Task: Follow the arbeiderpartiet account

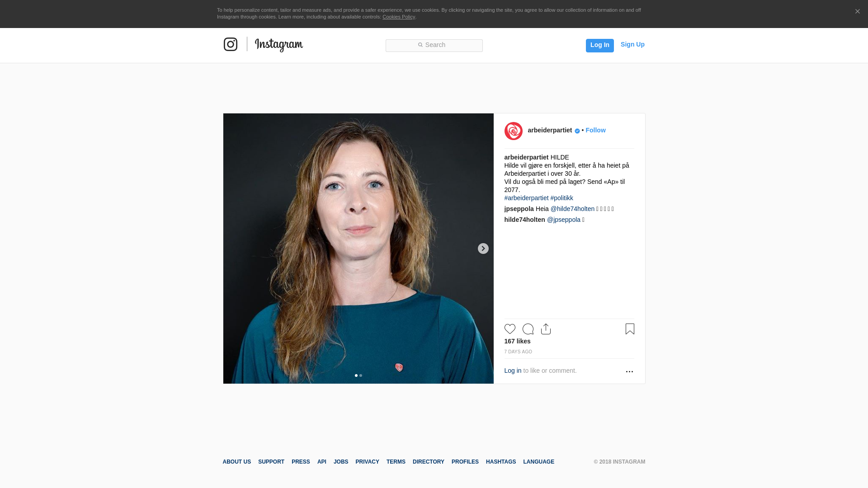Action: click(595, 130)
